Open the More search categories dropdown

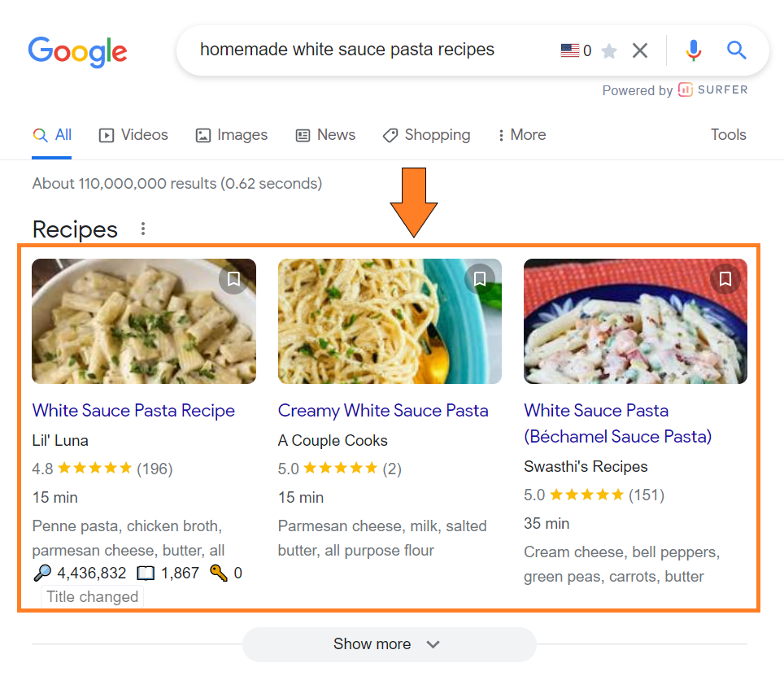[520, 135]
